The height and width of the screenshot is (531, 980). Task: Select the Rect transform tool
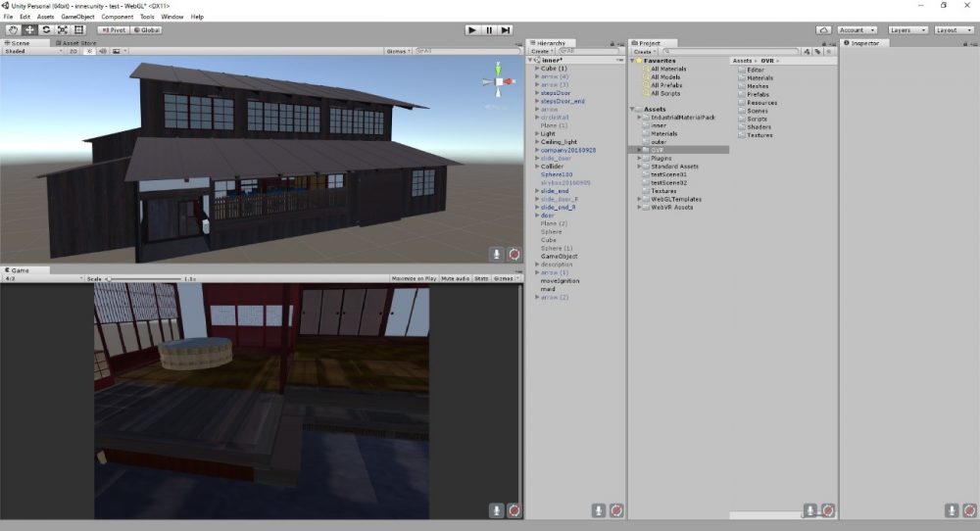click(x=79, y=30)
